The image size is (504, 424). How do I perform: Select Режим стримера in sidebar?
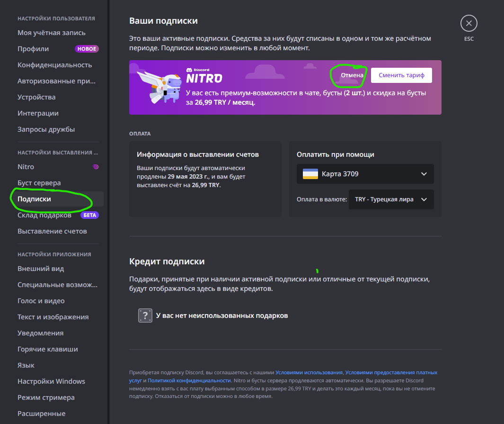coord(46,397)
